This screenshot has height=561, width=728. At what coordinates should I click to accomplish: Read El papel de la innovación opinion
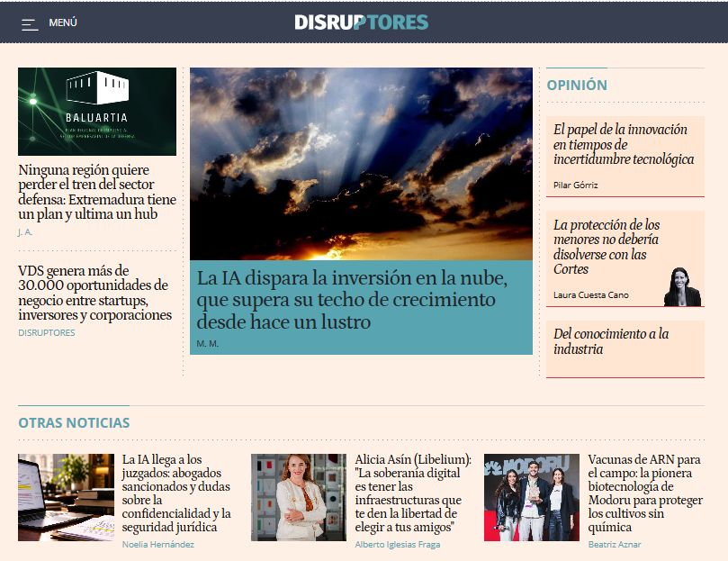tap(623, 145)
